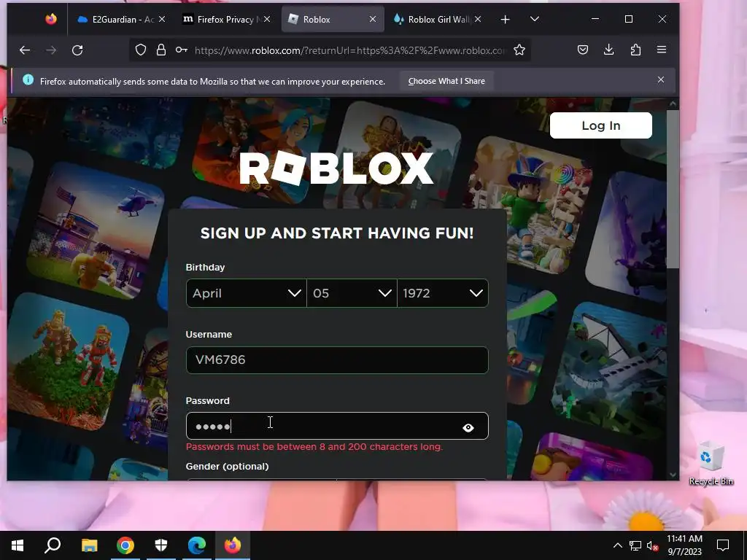Switch to the Firefox Privacy Notice tab
This screenshot has height=560, width=747.
[228, 20]
